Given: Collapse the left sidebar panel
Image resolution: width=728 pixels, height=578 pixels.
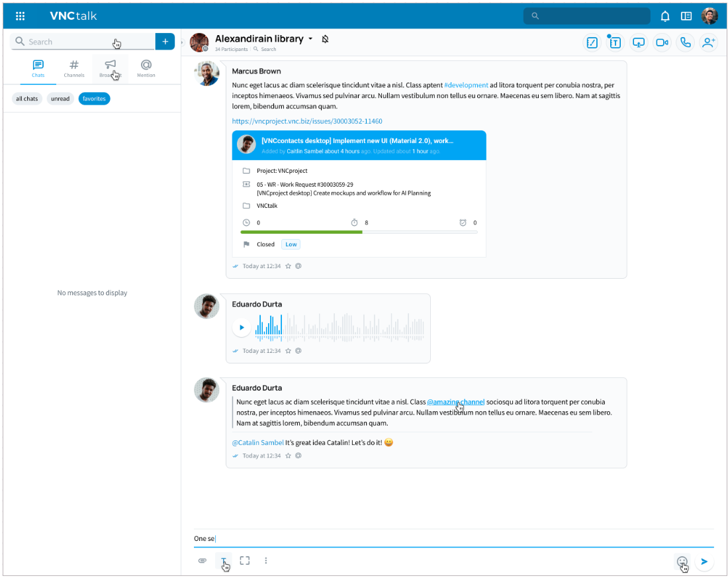Looking at the screenshot, I should [x=182, y=42].
